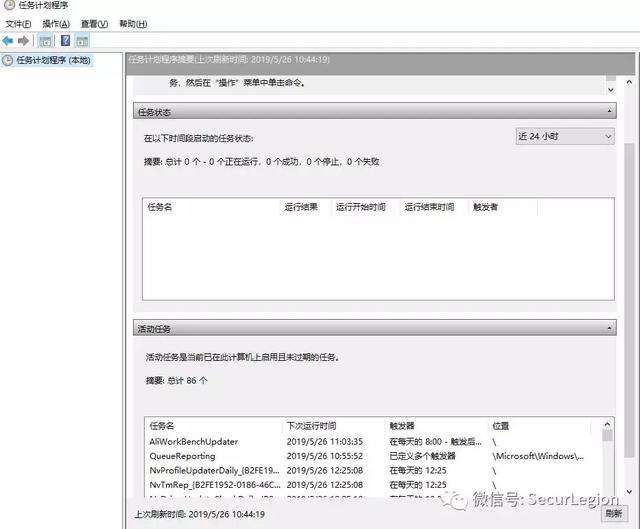This screenshot has height=529, width=640.
Task: Sort active tasks by 下次运行时间 header
Action: 311,426
